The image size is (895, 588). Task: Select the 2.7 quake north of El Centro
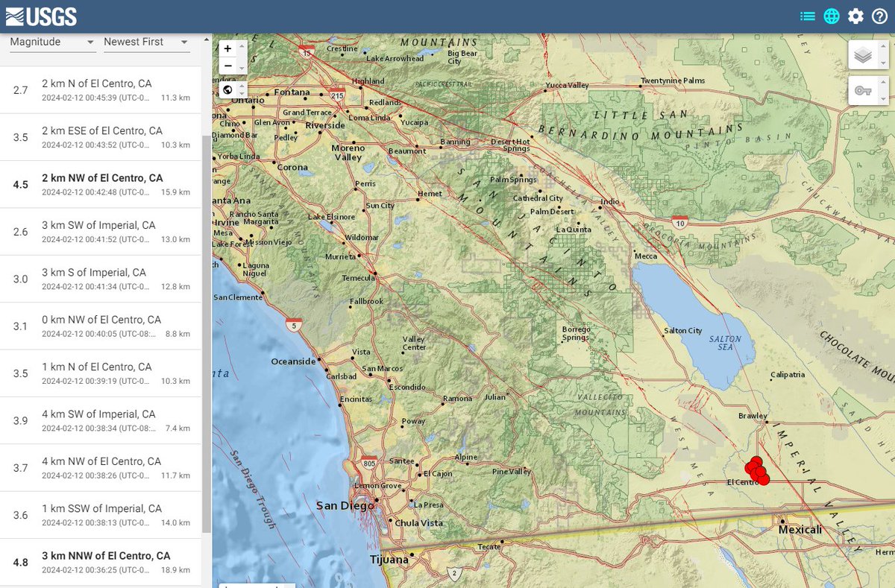[x=101, y=89]
